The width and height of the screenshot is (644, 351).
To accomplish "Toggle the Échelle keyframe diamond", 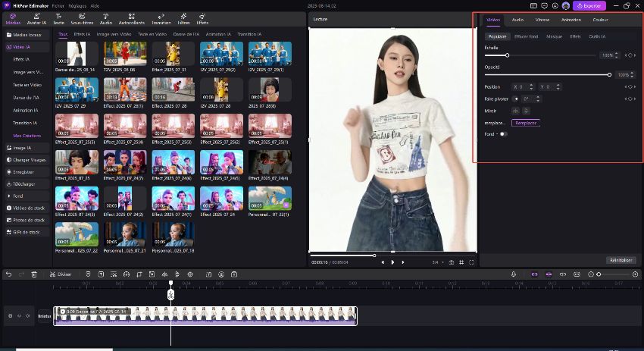I will tap(630, 55).
